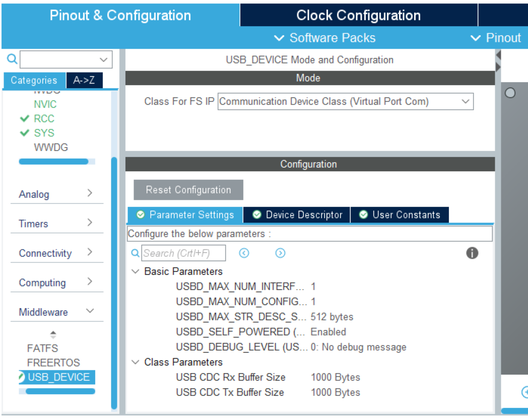Screen dimensions: 528x420
Task: Switch to Clock Configuration tab
Action: (x=359, y=15)
